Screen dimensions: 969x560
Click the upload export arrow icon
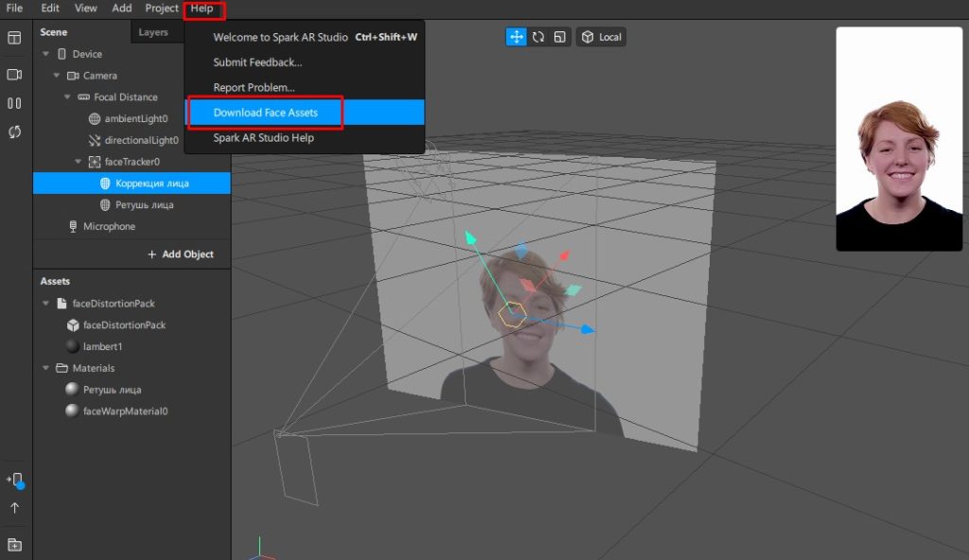pyautogui.click(x=14, y=508)
